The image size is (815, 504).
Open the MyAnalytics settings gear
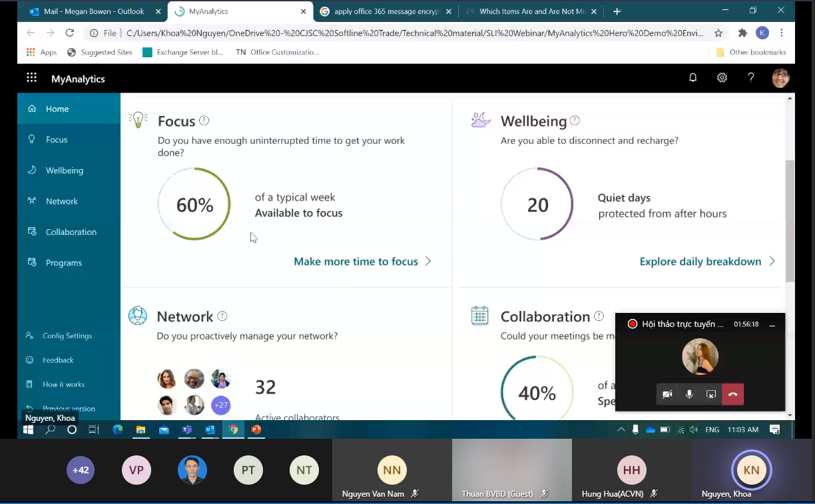click(722, 78)
